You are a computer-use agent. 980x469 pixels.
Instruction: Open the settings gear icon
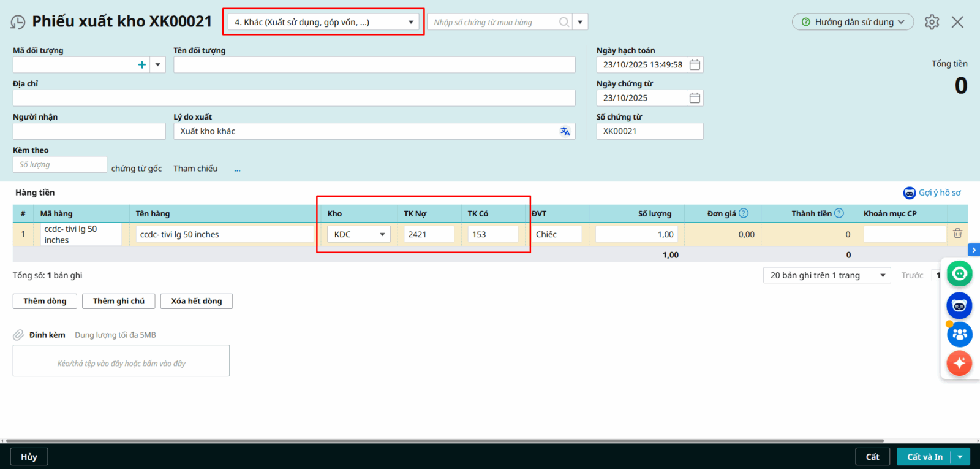(932, 22)
